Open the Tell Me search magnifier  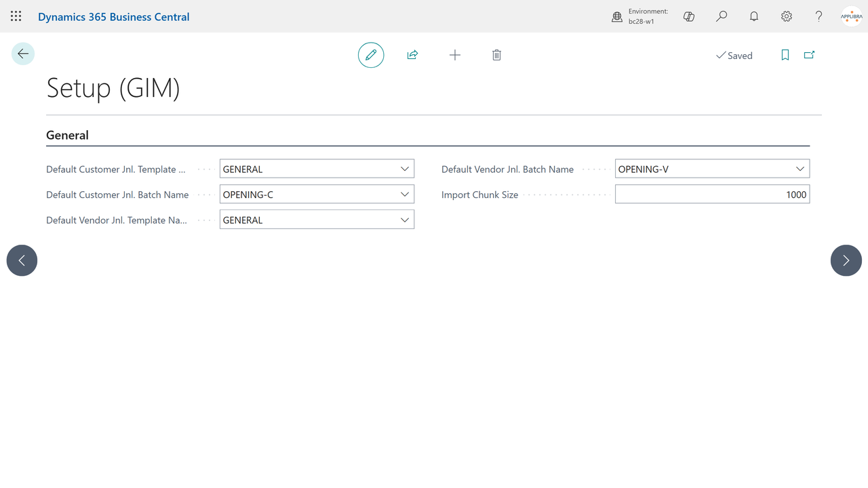tap(722, 16)
